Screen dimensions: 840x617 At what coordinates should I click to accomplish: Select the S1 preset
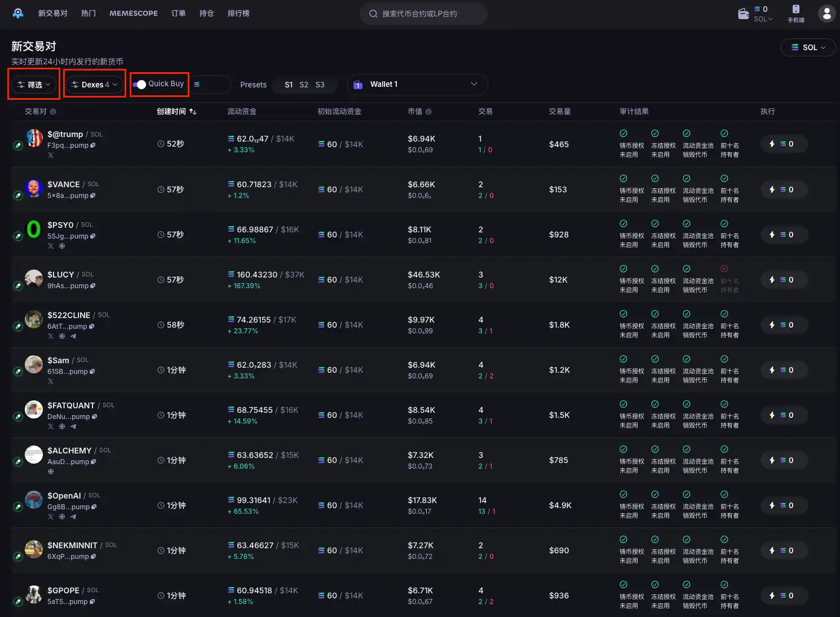click(289, 85)
